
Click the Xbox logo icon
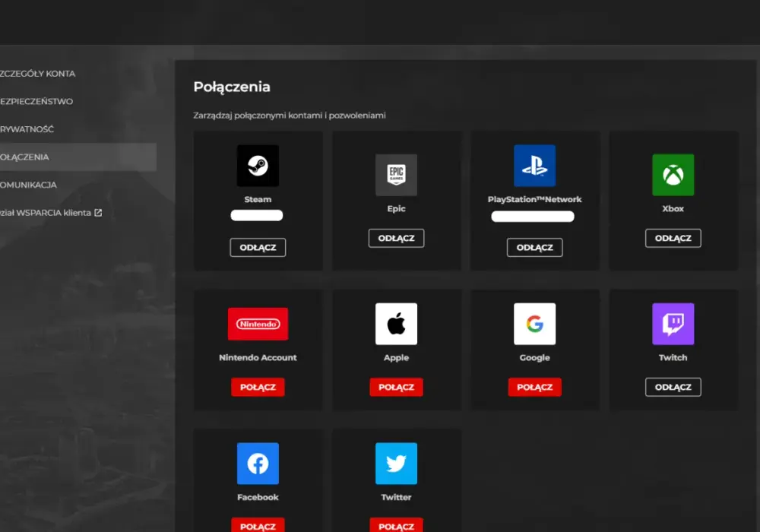(x=673, y=175)
